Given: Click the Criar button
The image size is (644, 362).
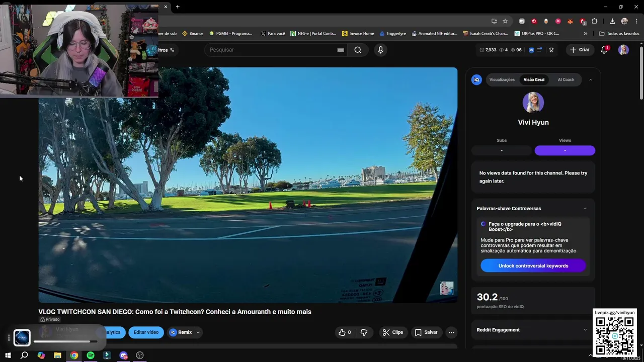Looking at the screenshot, I should pyautogui.click(x=579, y=50).
